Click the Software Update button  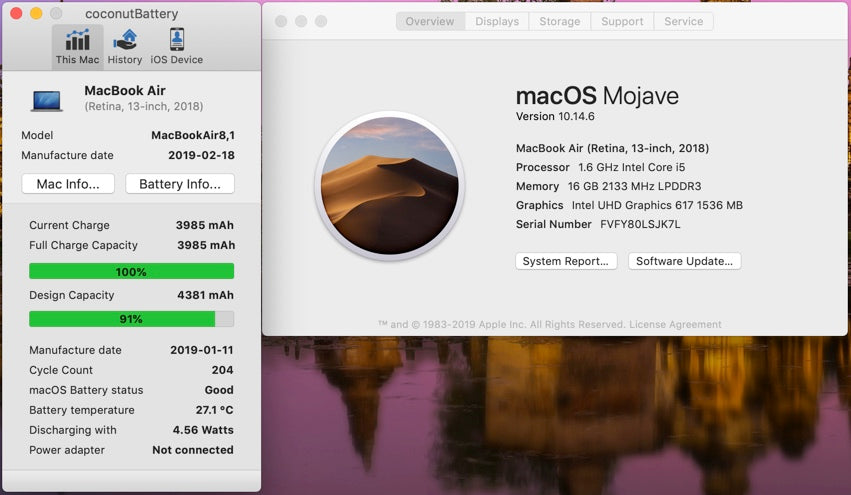point(684,261)
